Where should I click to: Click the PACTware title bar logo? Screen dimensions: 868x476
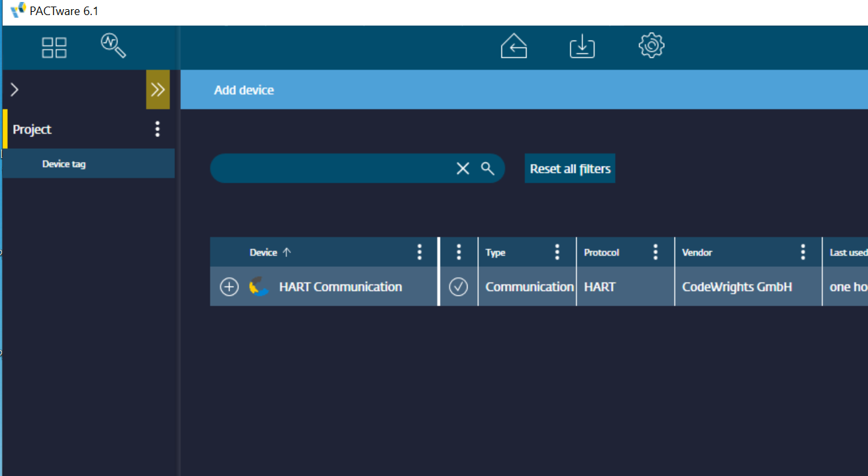pos(18,10)
